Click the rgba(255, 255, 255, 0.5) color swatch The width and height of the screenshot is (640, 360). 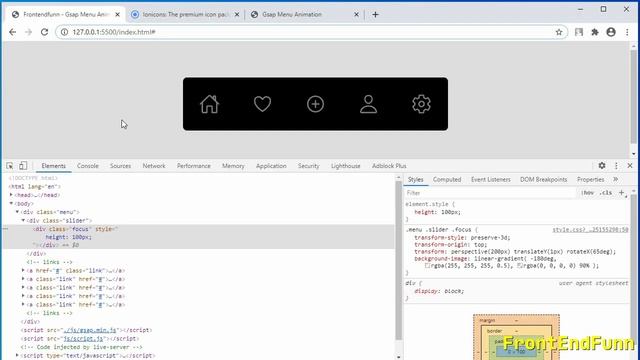[427, 266]
